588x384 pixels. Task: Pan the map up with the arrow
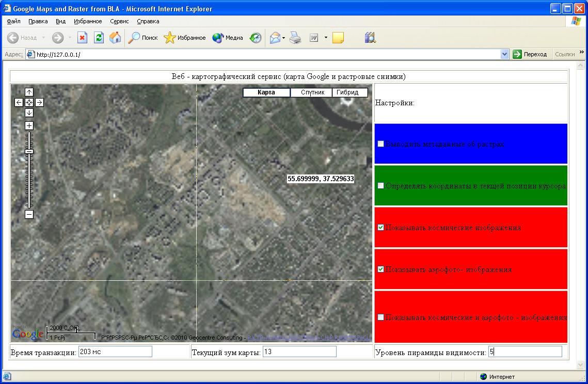[29, 92]
